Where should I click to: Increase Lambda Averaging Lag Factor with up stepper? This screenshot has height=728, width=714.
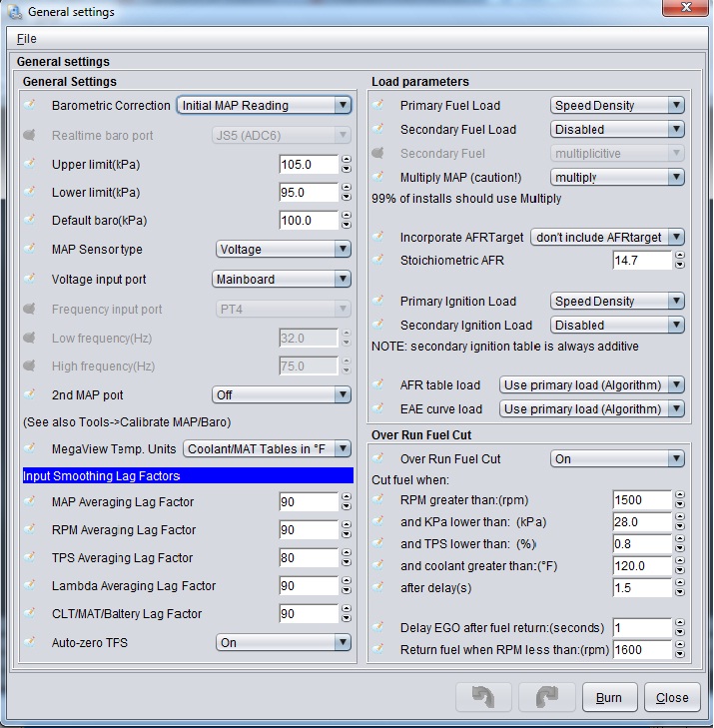click(x=347, y=581)
